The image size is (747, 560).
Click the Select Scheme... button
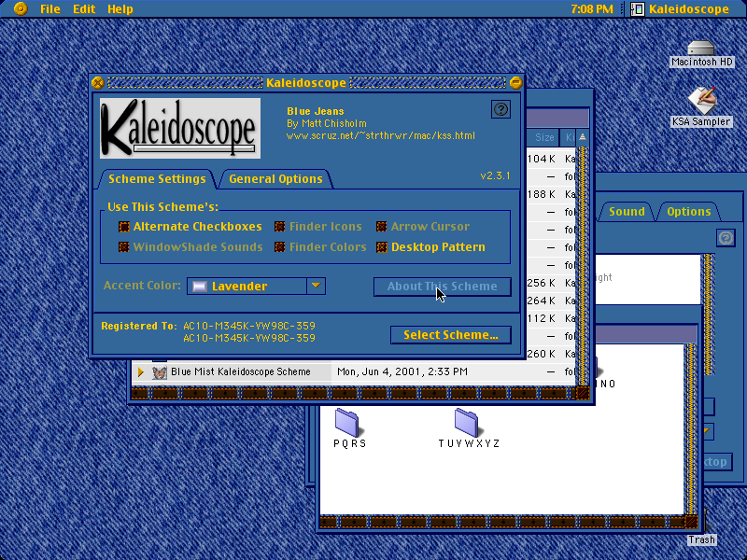(x=451, y=335)
